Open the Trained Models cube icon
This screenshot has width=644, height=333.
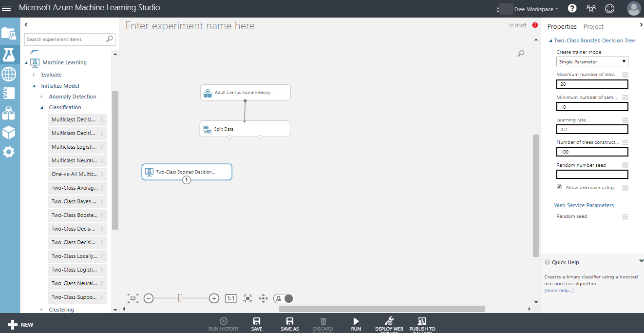[9, 133]
